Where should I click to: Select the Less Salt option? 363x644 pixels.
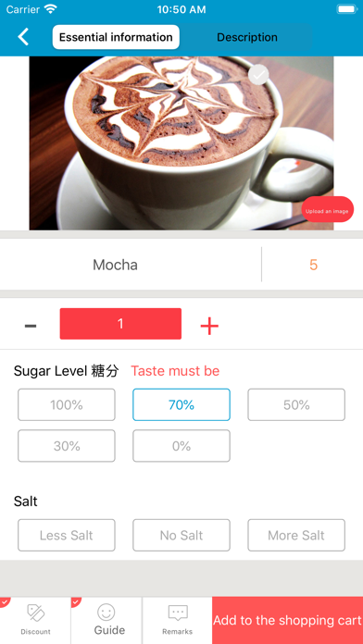click(67, 535)
